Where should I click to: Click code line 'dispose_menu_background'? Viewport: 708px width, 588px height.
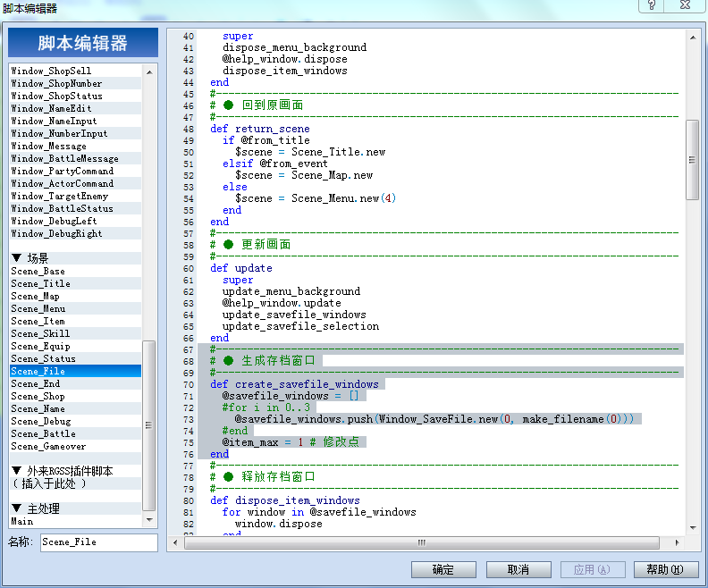click(x=294, y=48)
